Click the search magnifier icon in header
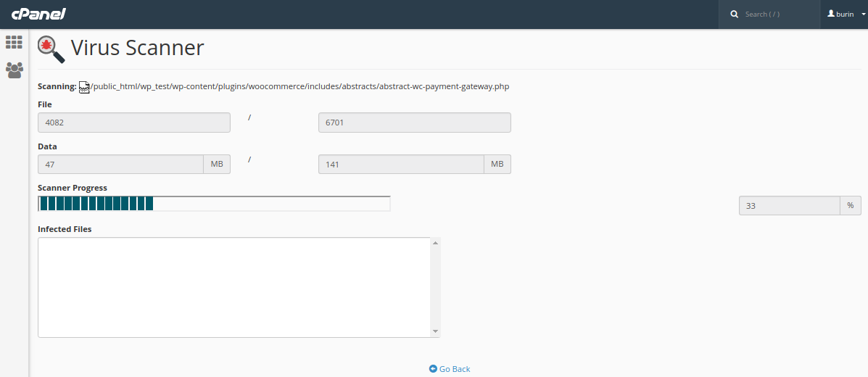Viewport: 868px width, 377px height. click(734, 14)
